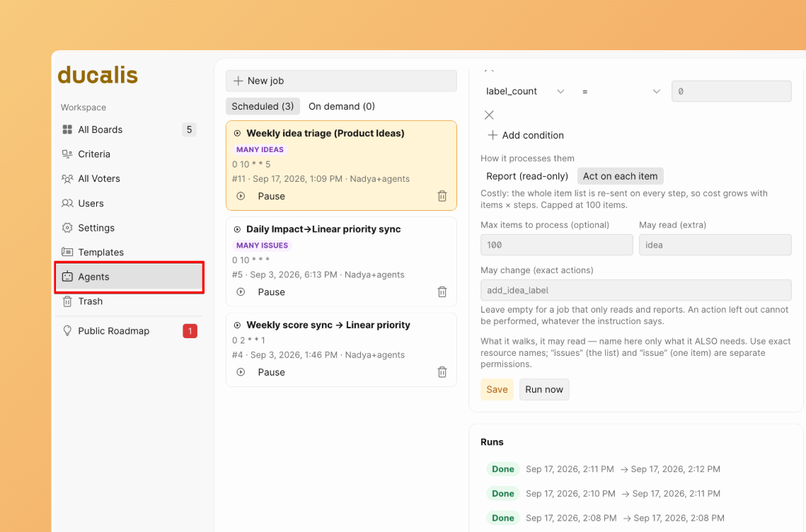
Task: Click status icon beside Weekly score sync title
Action: coord(238,325)
